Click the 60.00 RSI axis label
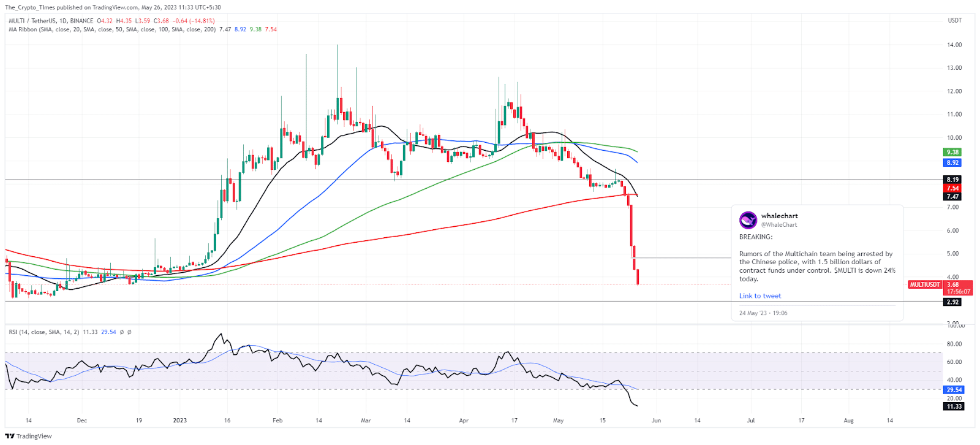This screenshot has width=980, height=445. [x=954, y=362]
